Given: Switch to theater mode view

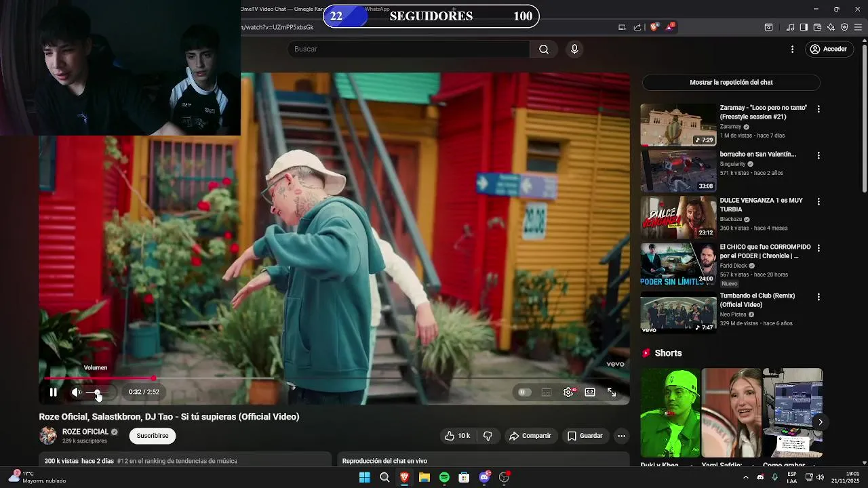Looking at the screenshot, I should click(590, 392).
